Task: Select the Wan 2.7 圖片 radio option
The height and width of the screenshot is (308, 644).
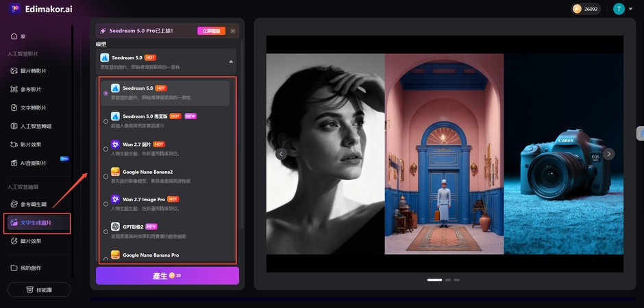Action: (106, 149)
